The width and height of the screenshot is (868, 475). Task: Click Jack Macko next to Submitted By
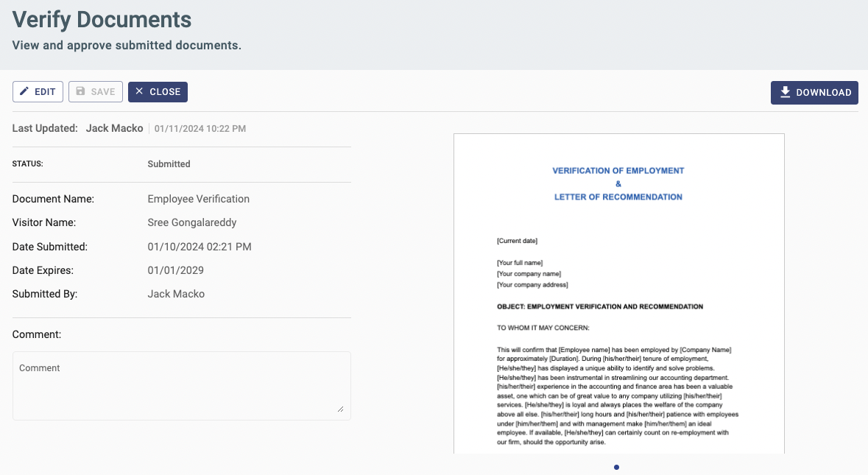(177, 294)
